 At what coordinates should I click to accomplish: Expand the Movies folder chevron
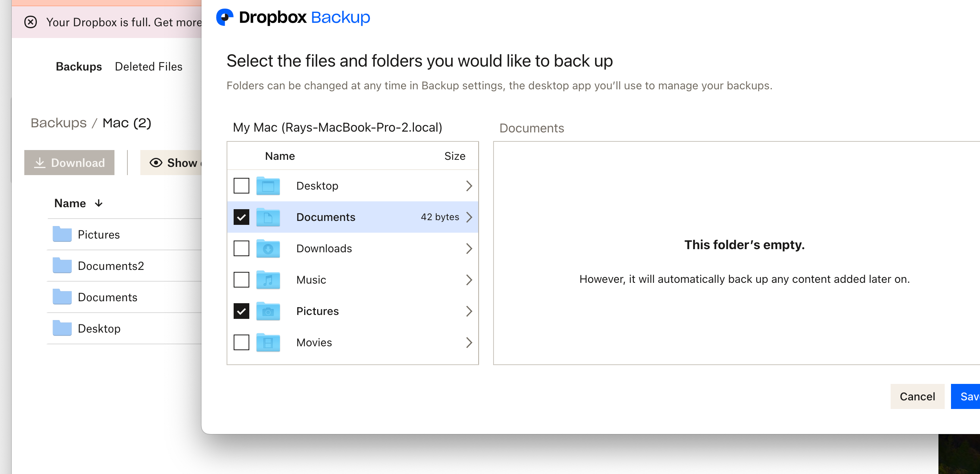[469, 342]
